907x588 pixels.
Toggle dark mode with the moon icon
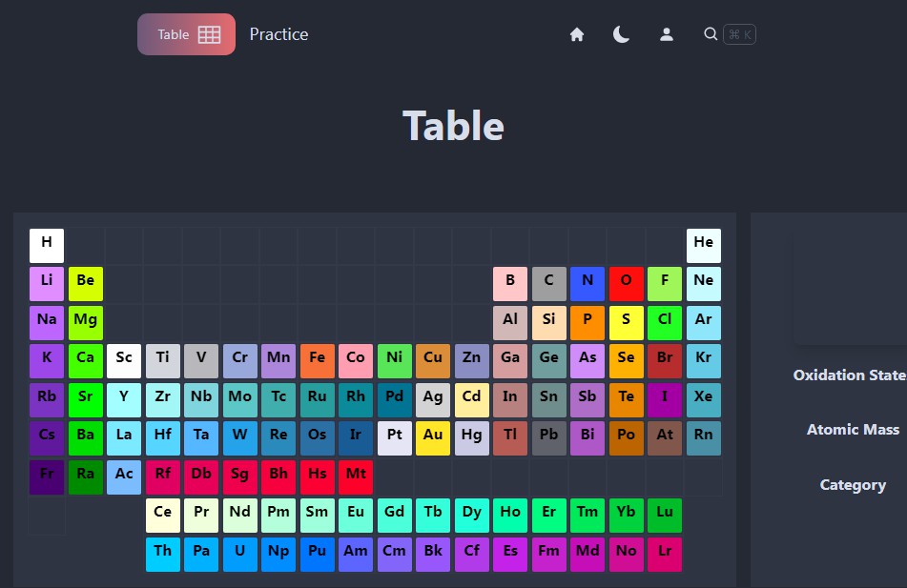click(x=621, y=33)
